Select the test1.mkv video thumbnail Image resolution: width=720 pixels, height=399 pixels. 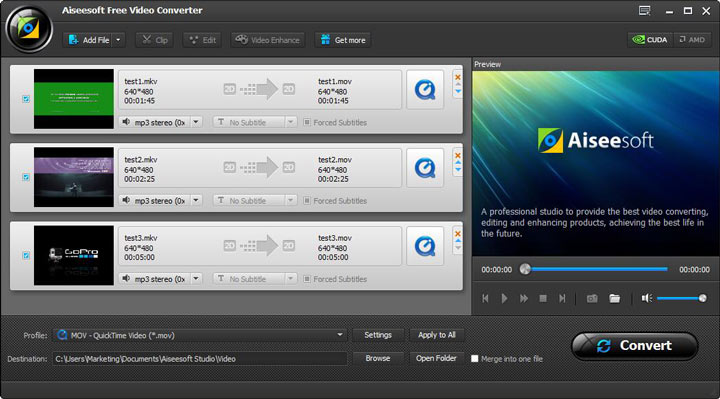coord(73,99)
